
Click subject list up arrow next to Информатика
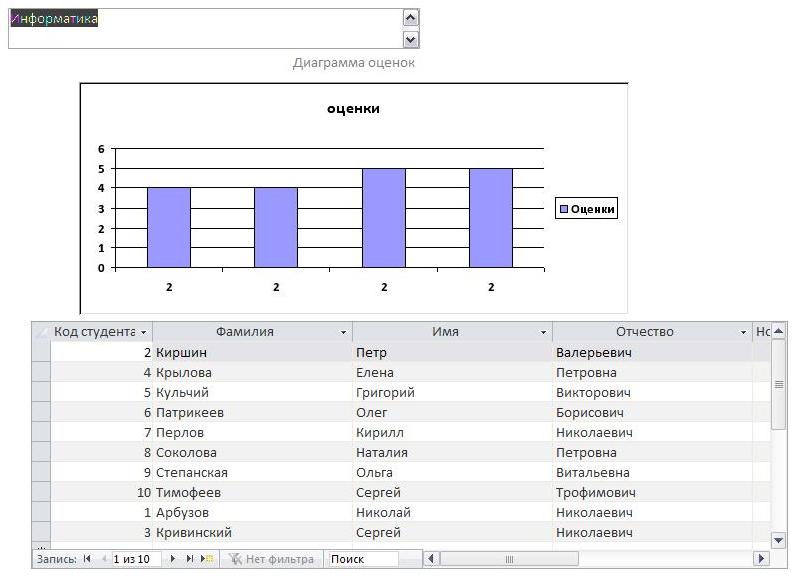[410, 18]
